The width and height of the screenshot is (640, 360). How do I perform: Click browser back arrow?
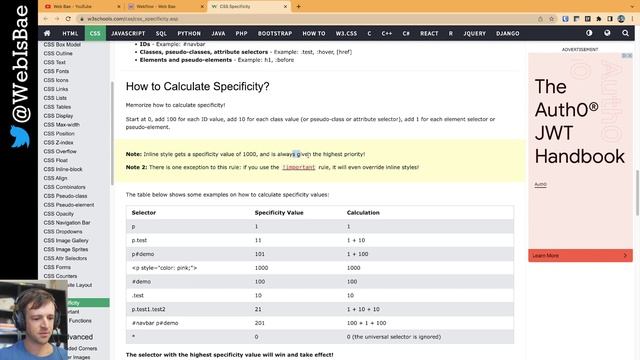coord(46,19)
